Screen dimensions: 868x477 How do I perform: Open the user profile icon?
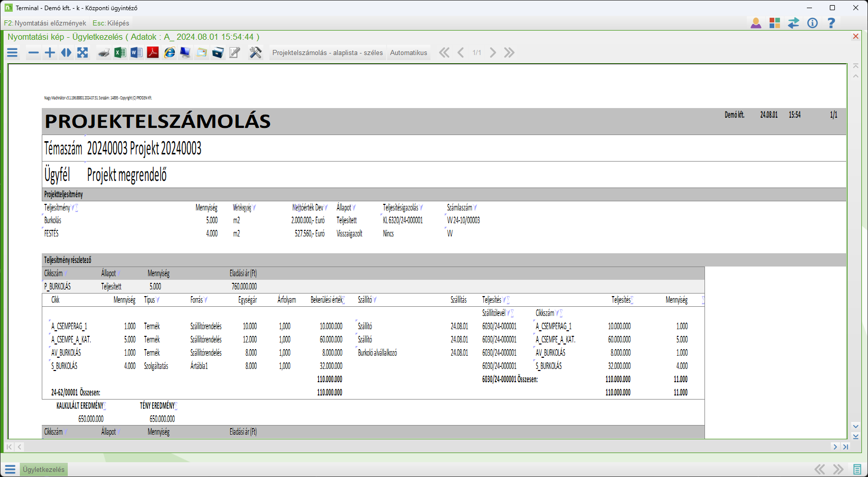tap(756, 23)
